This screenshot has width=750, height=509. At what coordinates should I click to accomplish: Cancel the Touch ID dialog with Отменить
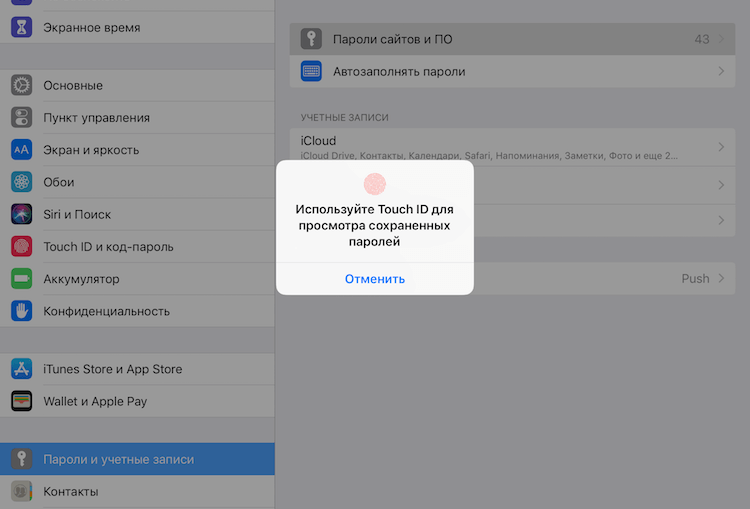tap(375, 279)
